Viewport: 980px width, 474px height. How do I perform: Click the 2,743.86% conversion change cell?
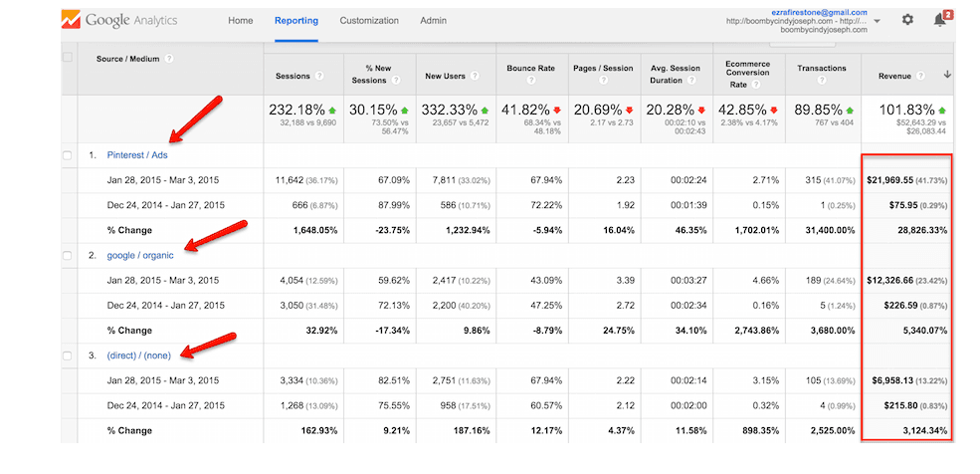click(755, 331)
